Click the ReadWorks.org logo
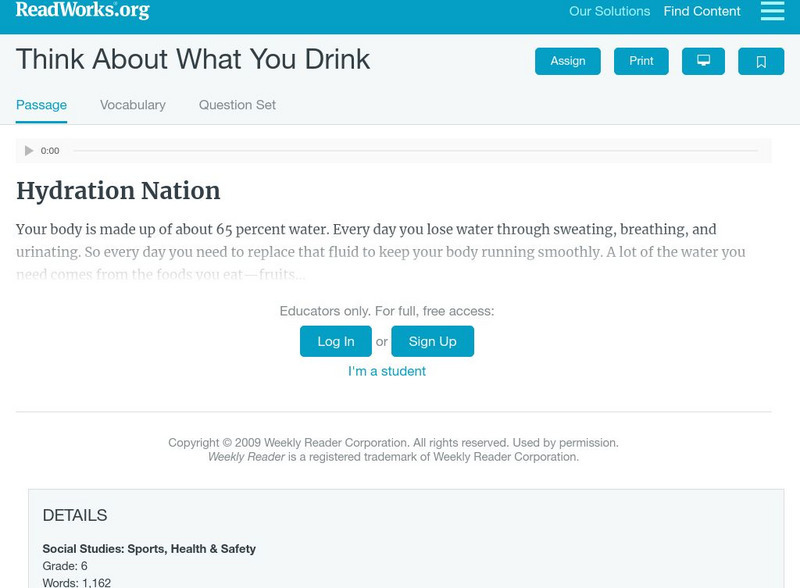Image resolution: width=800 pixels, height=588 pixels. pyautogui.click(x=82, y=11)
